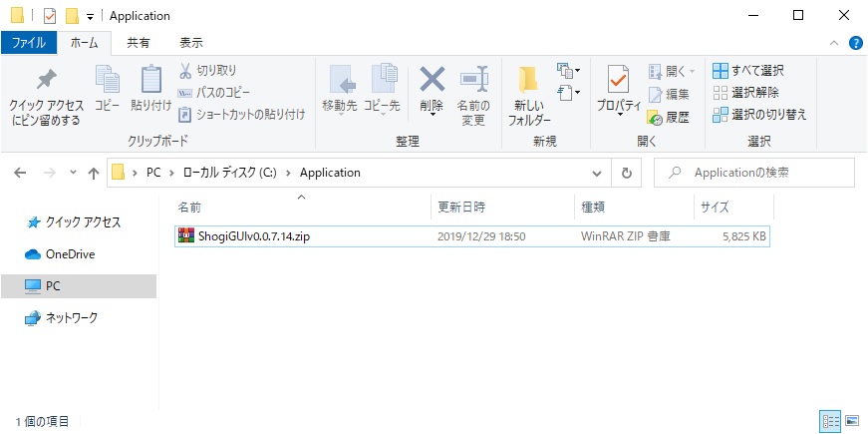The height and width of the screenshot is (434, 868).
Task: Switch to large icons view
Action: click(852, 421)
